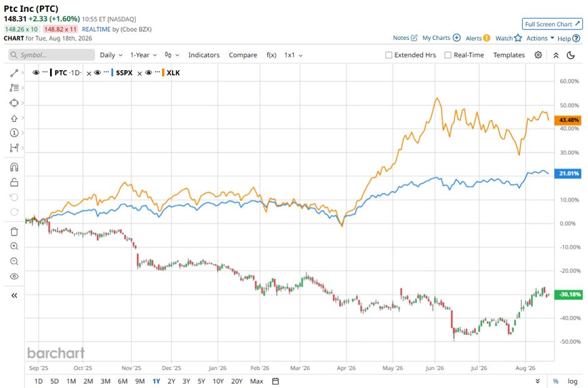Open XLK series options ellipsis
Screen dimensions: 588x388
point(157,72)
